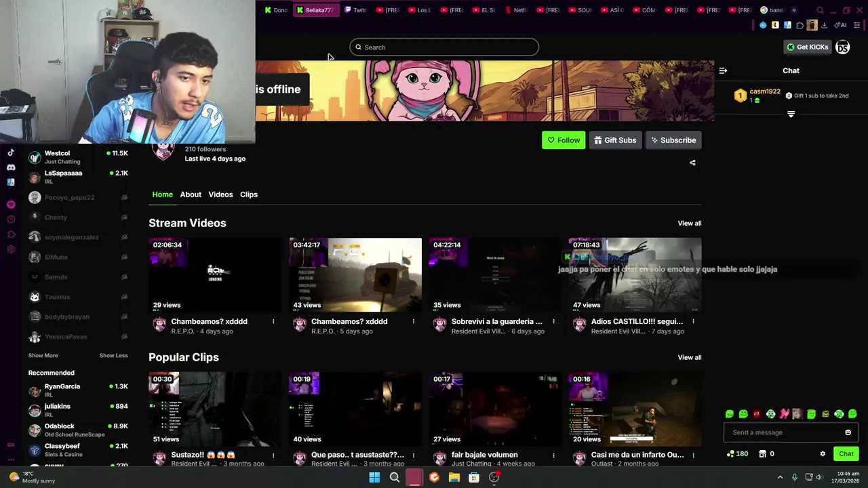
Task: Click the Send a message field
Action: 791,432
